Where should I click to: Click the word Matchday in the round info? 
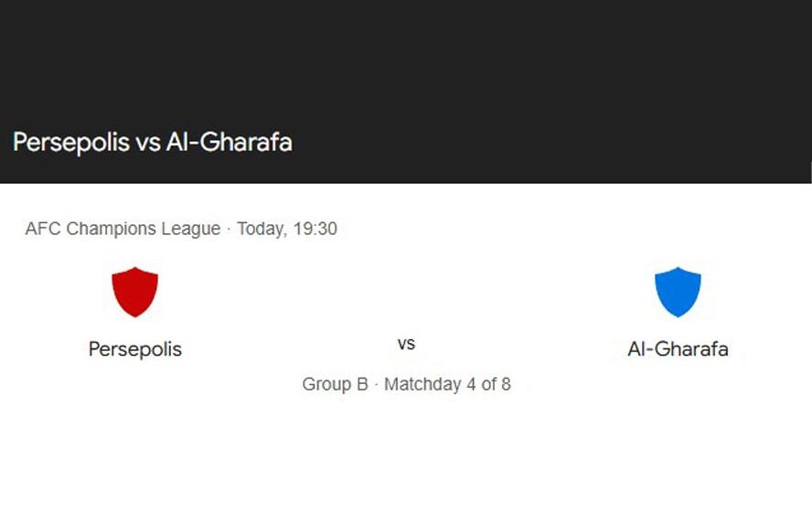tap(422, 384)
